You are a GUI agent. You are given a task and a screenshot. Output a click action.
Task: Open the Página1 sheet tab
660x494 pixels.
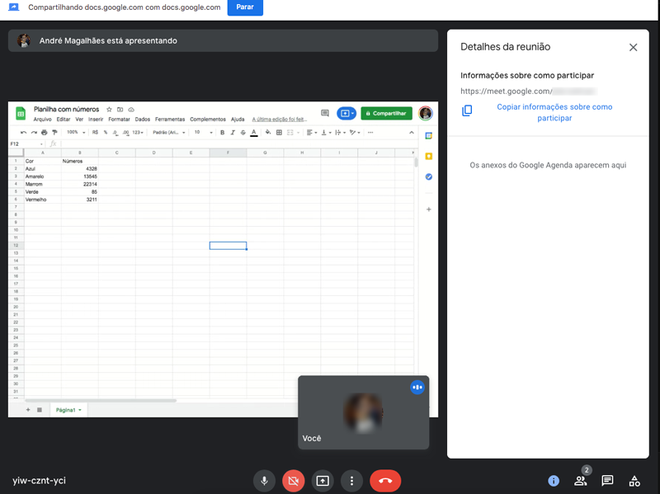click(x=68, y=410)
